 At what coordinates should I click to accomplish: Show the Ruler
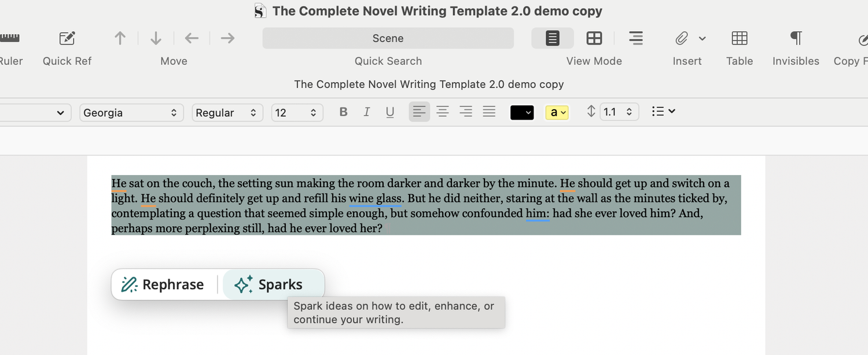click(8, 38)
